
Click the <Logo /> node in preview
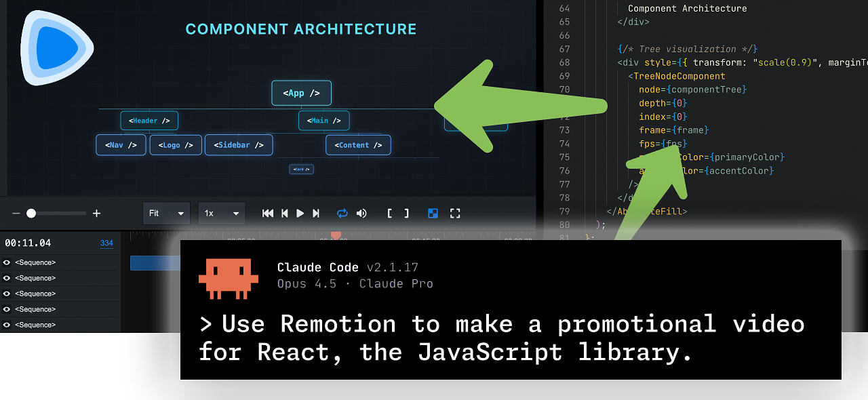click(x=176, y=145)
